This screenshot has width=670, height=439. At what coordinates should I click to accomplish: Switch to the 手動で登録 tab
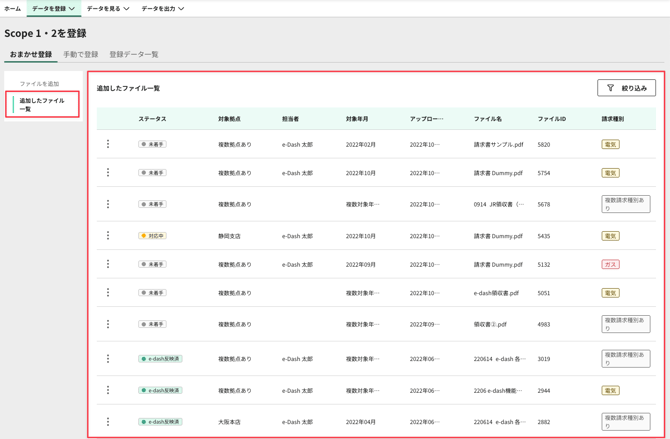pyautogui.click(x=80, y=55)
